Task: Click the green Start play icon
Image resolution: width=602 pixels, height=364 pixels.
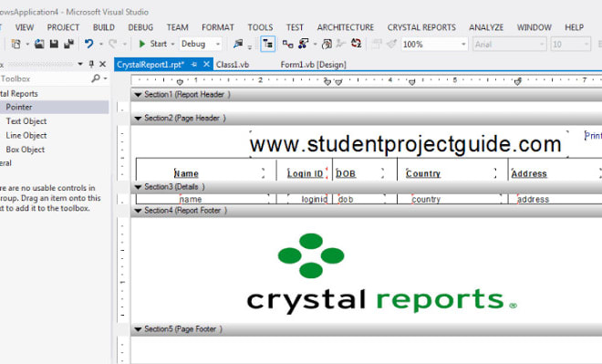Action: 141,44
